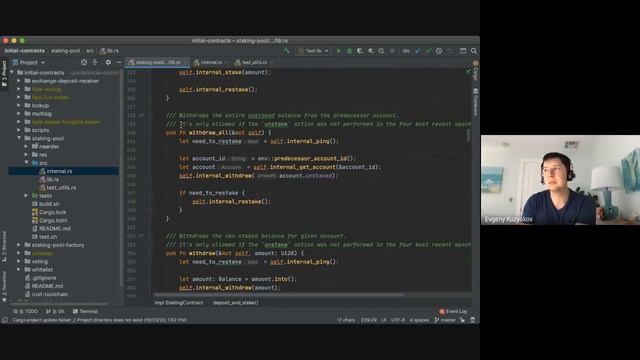Viewport: 640px width, 360px height.
Task: Click the tool windows toggle icon in the bottom-left corner
Action: 5,320
